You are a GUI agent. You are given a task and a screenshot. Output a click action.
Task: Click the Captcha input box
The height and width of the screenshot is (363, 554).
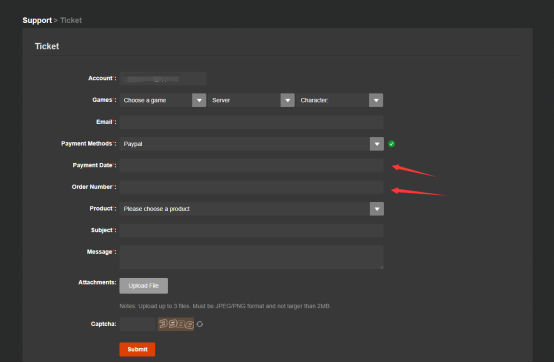click(137, 324)
